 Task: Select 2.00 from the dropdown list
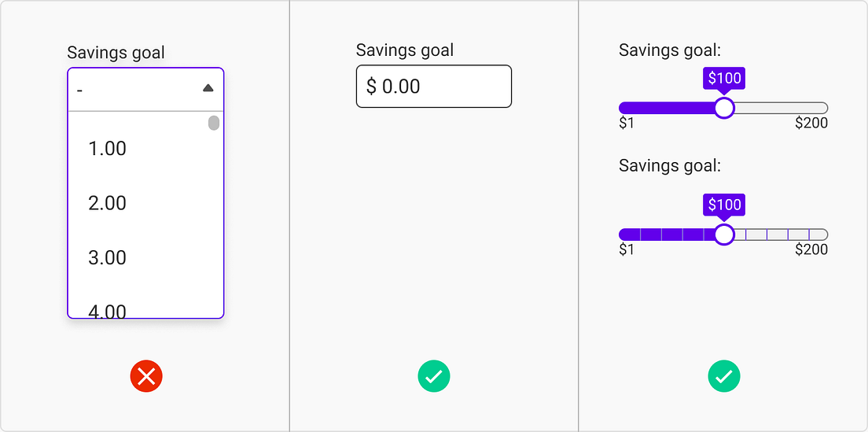click(x=108, y=203)
